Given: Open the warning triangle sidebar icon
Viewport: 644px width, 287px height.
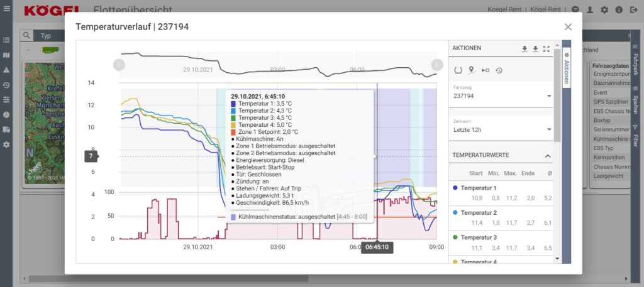Looking at the screenshot, I should click(x=6, y=70).
